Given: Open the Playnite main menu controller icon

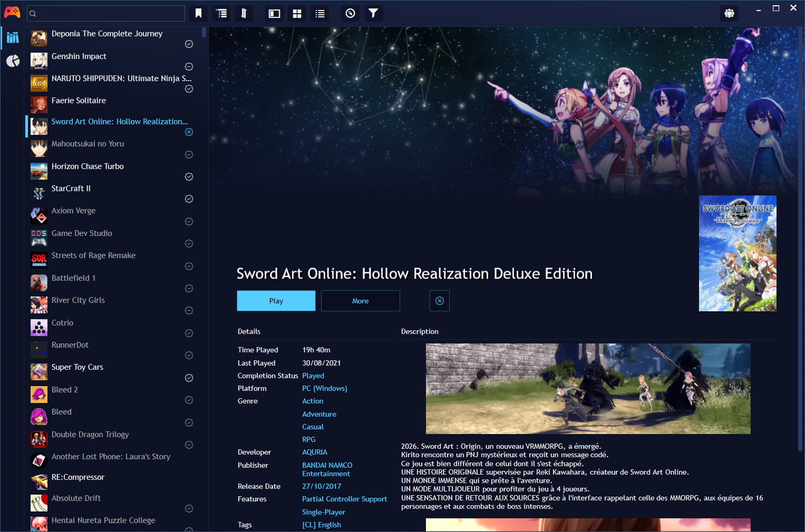Looking at the screenshot, I should [12, 12].
